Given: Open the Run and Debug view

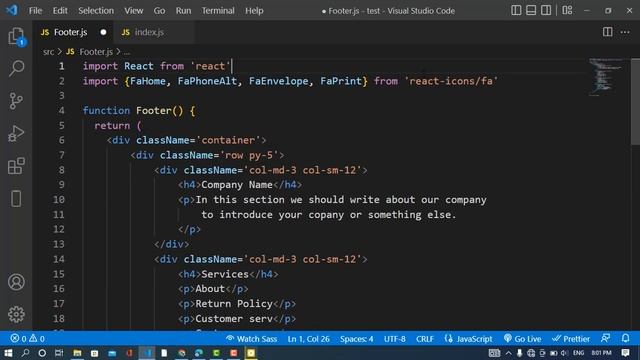Looking at the screenshot, I should [x=16, y=133].
